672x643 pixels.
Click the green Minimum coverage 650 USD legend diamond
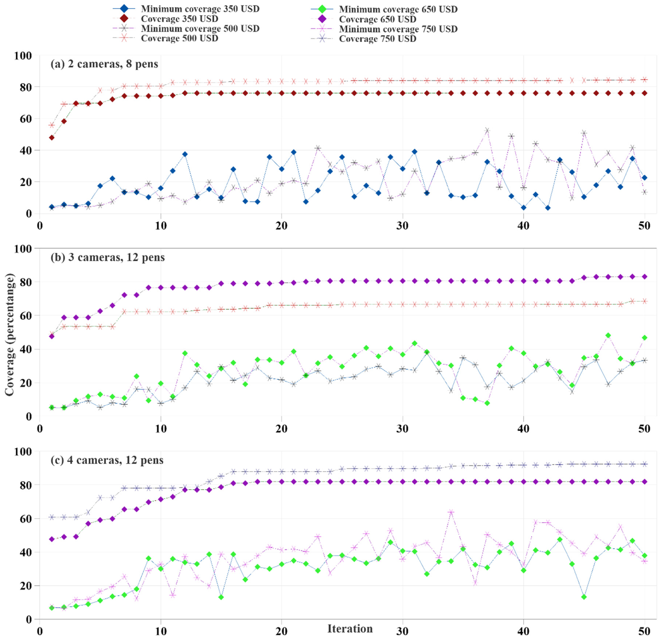[x=322, y=9]
